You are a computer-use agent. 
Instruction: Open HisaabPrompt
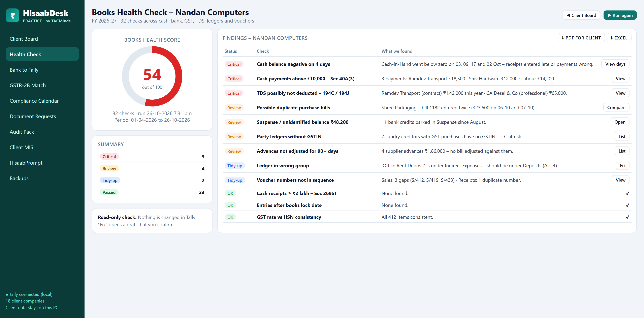click(42, 163)
